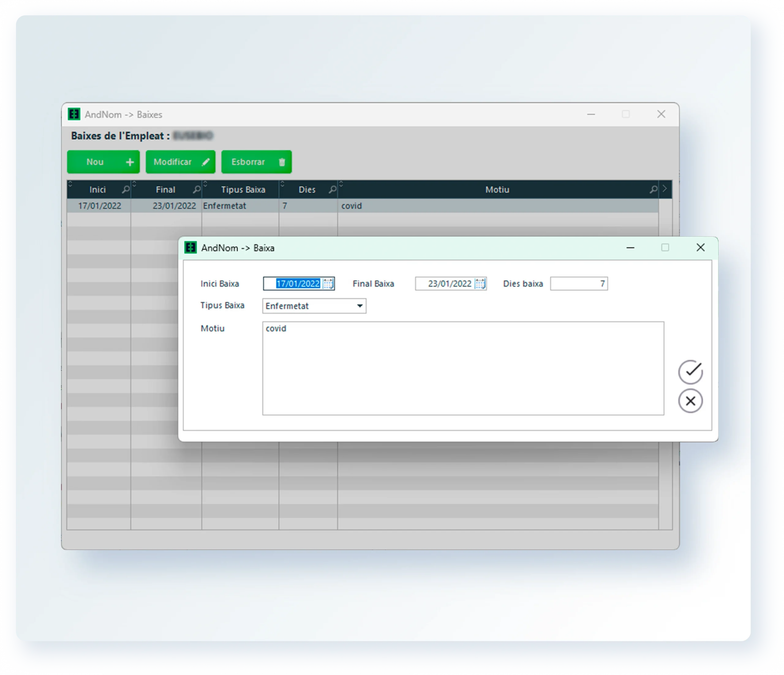Sort by the Tipus Baixa column header
Viewport: 784px width, 675px height.
point(243,189)
